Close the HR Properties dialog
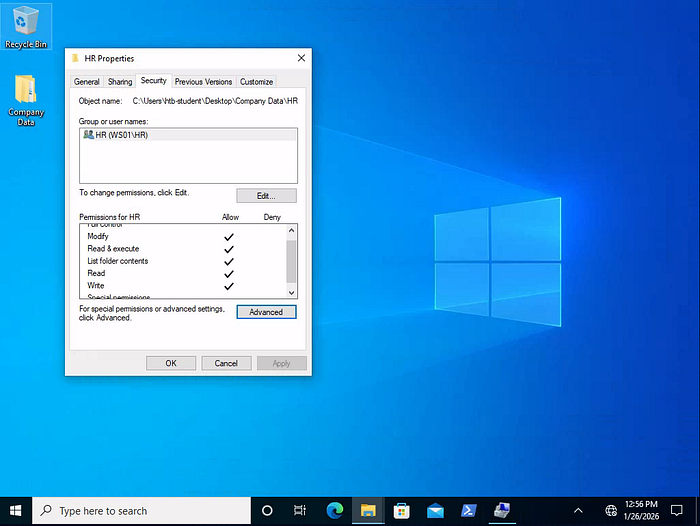700x526 pixels. [x=301, y=58]
